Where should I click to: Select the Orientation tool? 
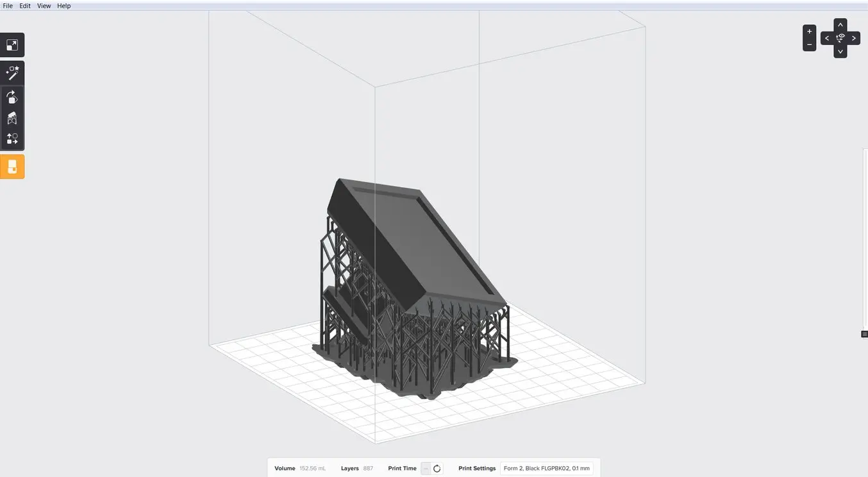tap(12, 97)
